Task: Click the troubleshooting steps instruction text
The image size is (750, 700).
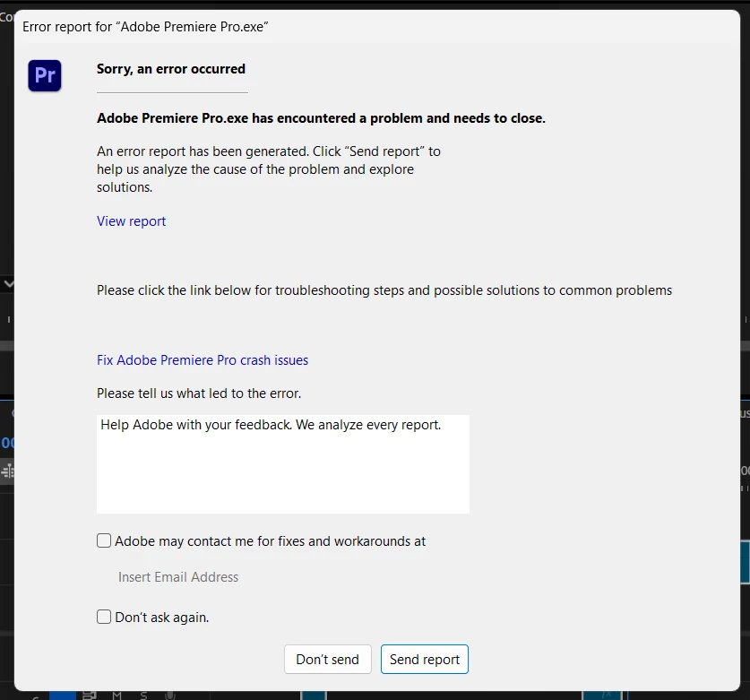Action: [384, 290]
